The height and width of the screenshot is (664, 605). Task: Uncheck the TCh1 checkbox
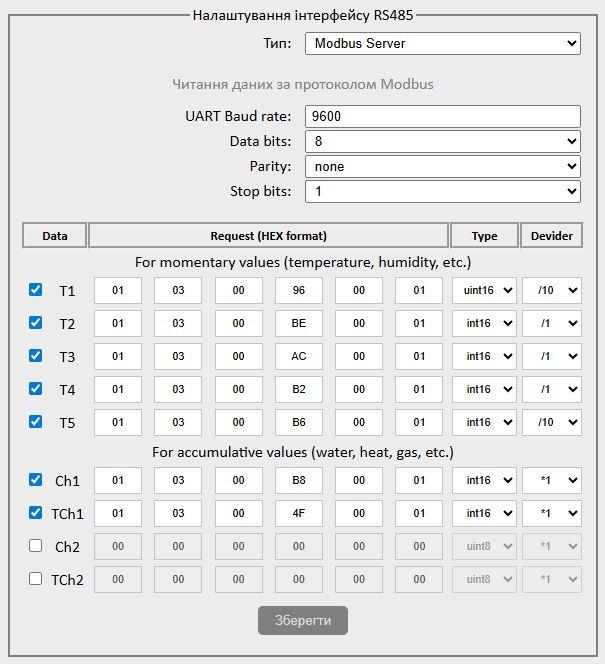coord(36,513)
